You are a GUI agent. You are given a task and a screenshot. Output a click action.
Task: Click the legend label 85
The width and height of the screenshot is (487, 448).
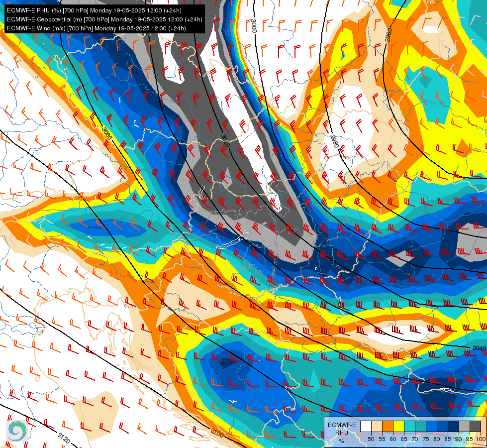[448, 440]
